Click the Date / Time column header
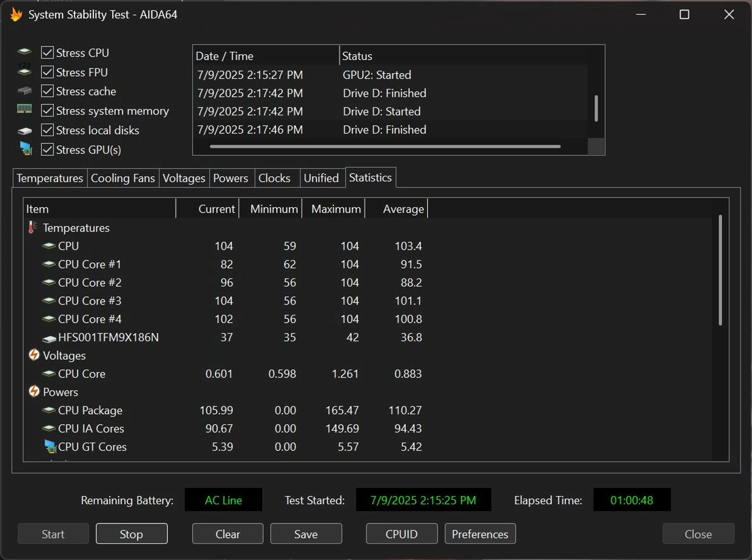Image resolution: width=752 pixels, height=560 pixels. click(x=266, y=56)
